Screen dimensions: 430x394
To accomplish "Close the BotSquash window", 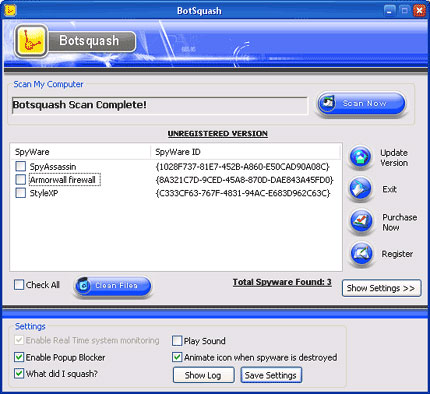I will (419, 11).
